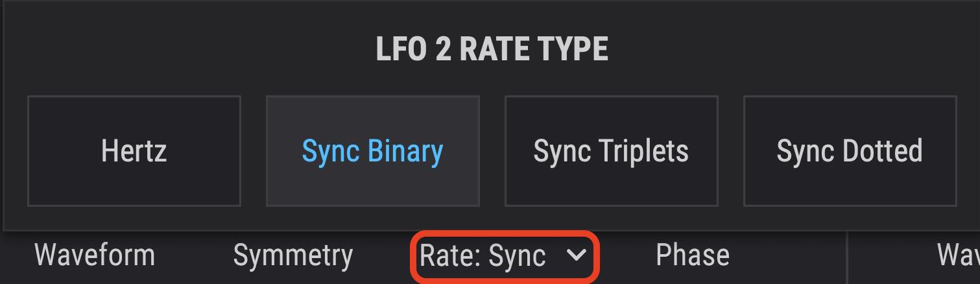Click the red-outlined Rate selector
The height and width of the screenshot is (284, 980).
503,255
